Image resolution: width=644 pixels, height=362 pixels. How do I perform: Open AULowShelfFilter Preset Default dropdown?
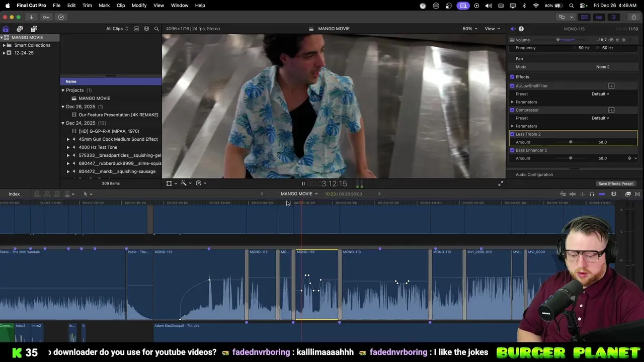point(600,94)
